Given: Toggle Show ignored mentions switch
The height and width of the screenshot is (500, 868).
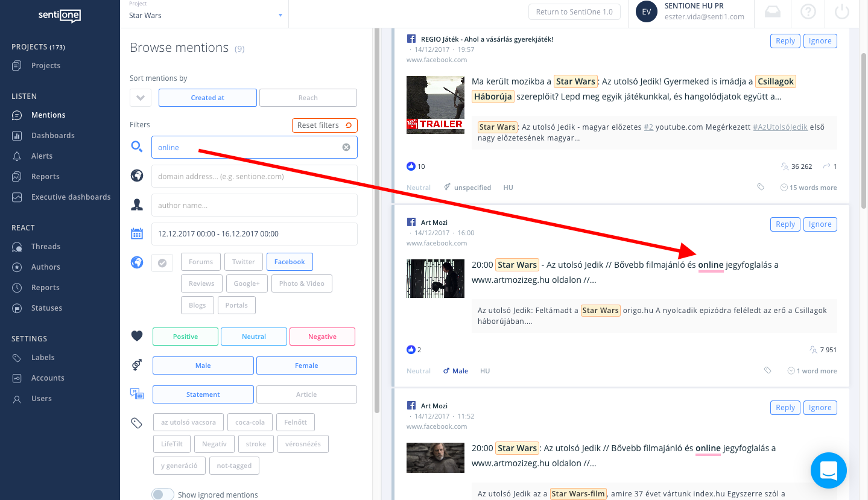Looking at the screenshot, I should [163, 495].
